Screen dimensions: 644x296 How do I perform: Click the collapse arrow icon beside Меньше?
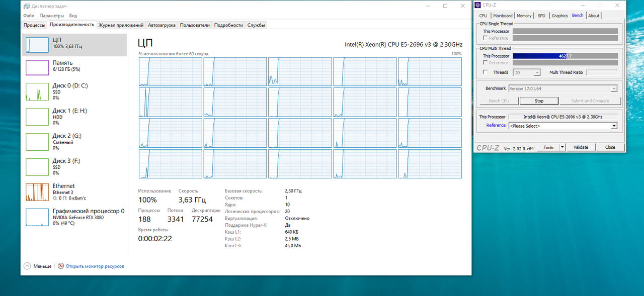tap(27, 266)
